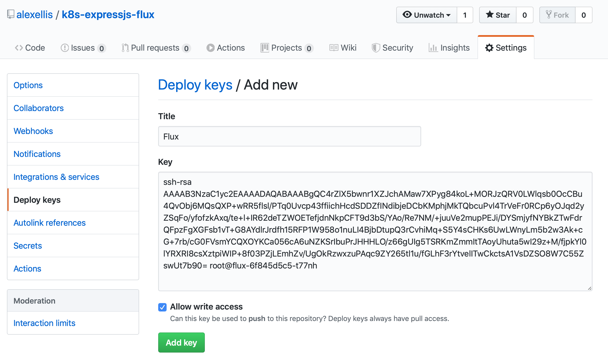Click the Insights graph icon

coord(433,48)
